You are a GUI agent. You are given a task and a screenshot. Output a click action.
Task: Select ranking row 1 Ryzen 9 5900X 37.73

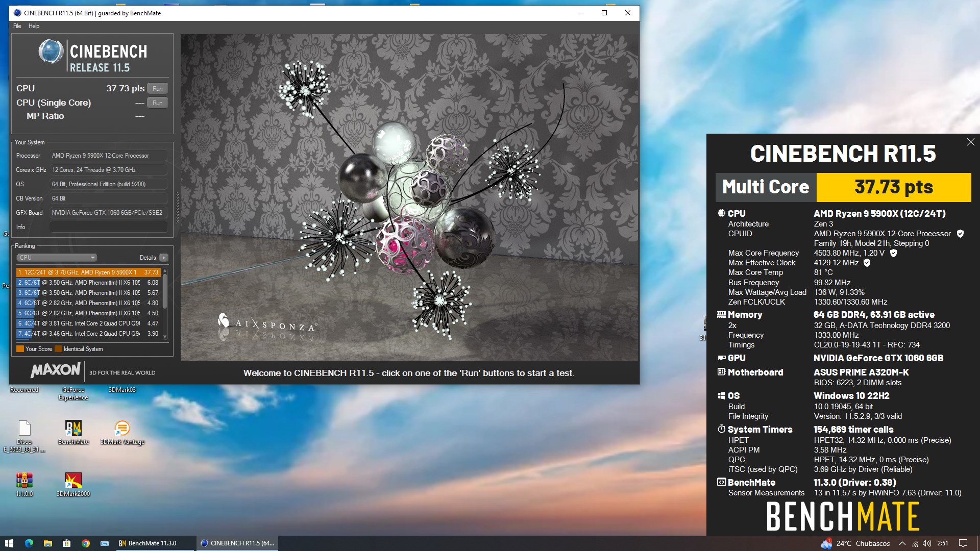click(x=88, y=272)
